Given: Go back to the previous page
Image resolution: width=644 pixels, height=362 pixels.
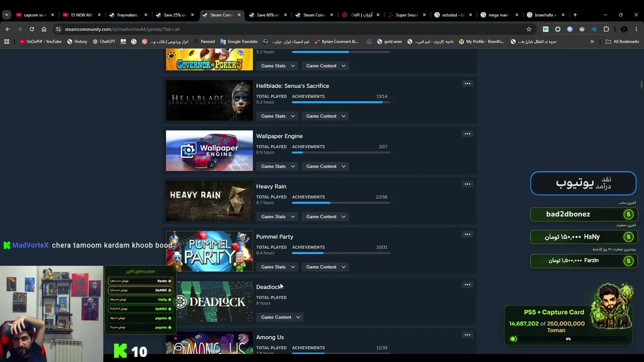Looking at the screenshot, I should (x=8, y=29).
